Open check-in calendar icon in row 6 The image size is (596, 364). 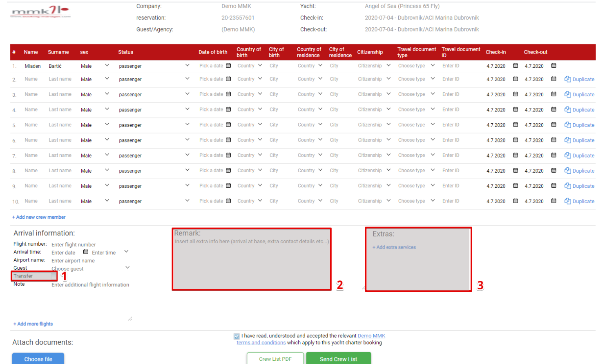pos(516,140)
